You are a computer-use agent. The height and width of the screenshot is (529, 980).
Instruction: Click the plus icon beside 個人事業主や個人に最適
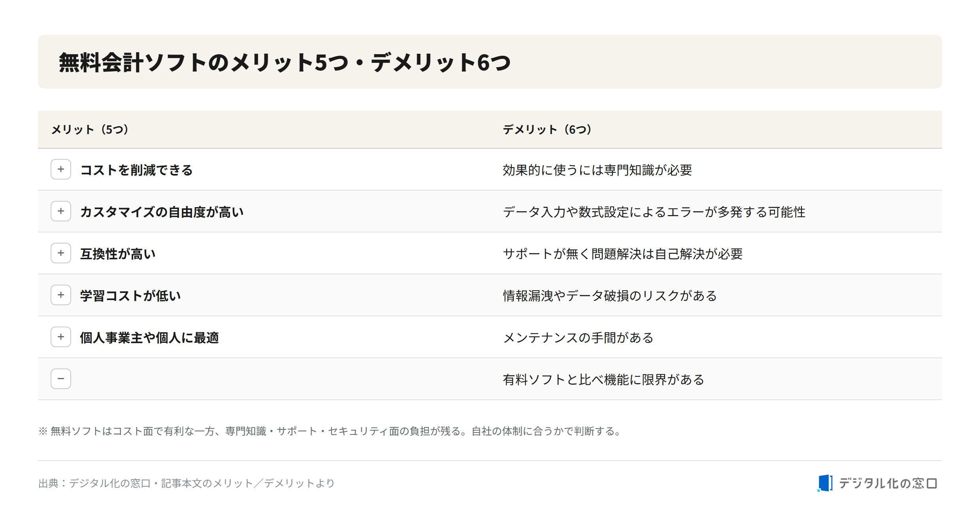click(61, 337)
